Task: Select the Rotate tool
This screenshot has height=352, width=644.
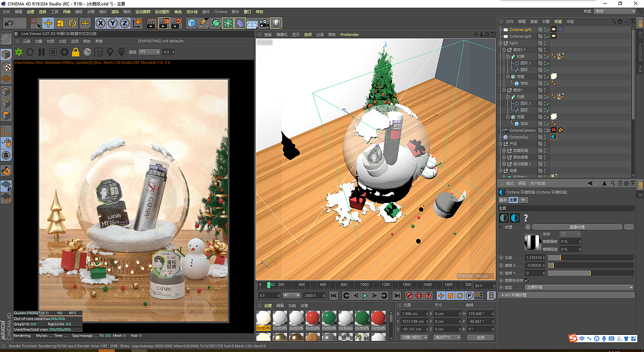Action: [72, 23]
